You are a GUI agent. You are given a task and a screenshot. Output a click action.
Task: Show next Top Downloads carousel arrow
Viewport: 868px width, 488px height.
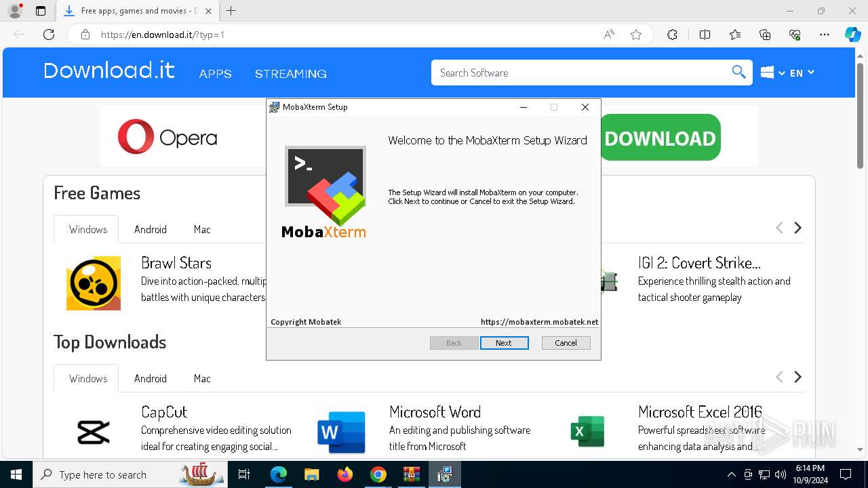click(798, 377)
